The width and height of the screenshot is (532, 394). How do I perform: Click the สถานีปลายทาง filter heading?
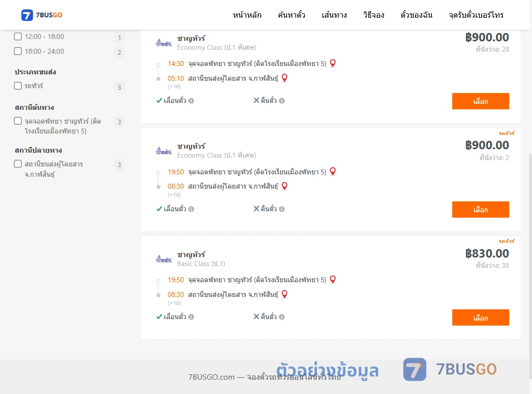tap(38, 150)
